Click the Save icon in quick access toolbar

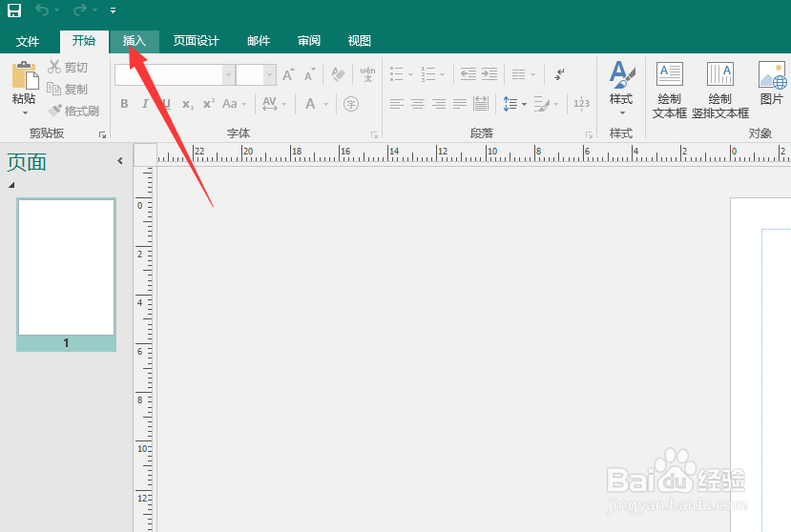tap(14, 10)
